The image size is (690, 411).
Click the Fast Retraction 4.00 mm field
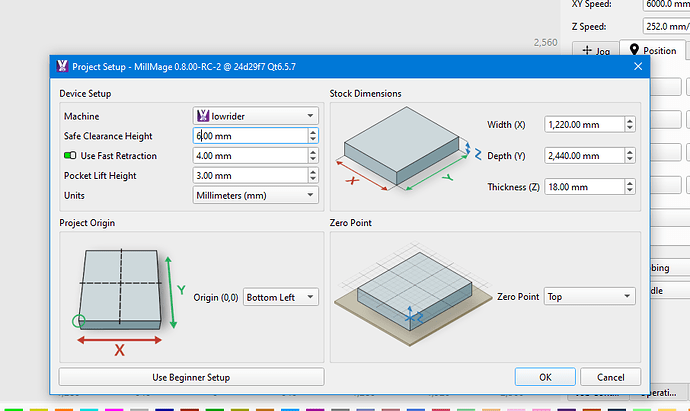[x=250, y=156]
